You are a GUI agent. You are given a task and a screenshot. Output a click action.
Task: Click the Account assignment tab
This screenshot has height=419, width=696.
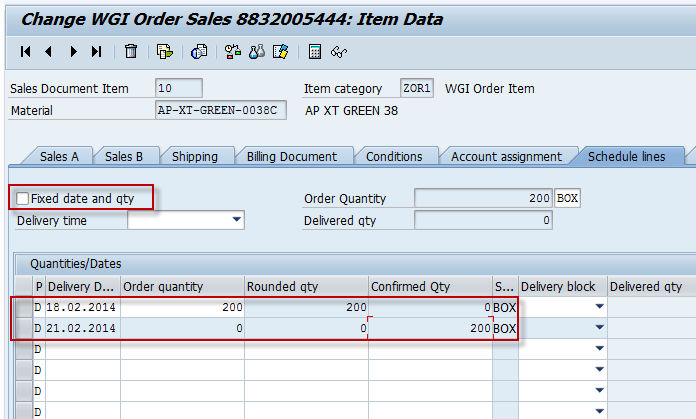[505, 156]
